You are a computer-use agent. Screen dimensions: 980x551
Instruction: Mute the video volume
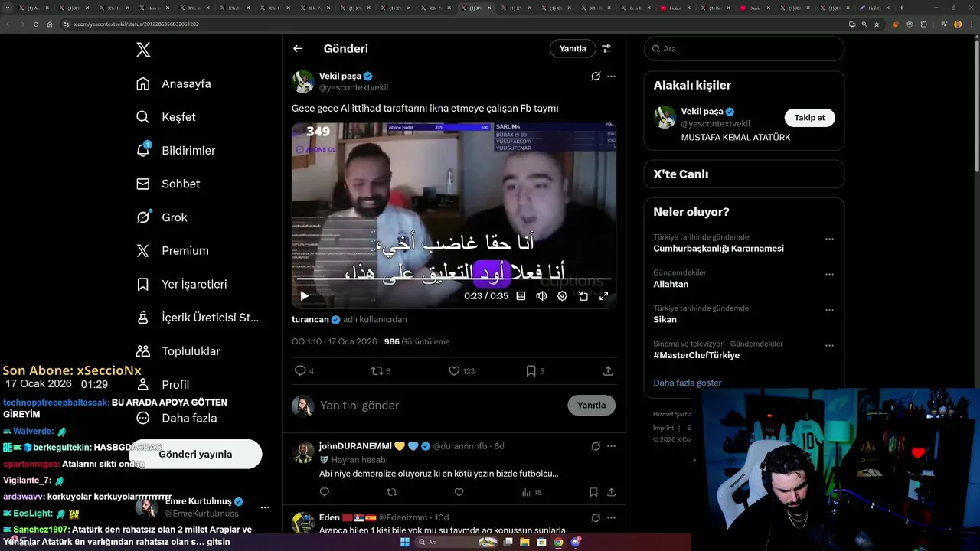pos(541,295)
